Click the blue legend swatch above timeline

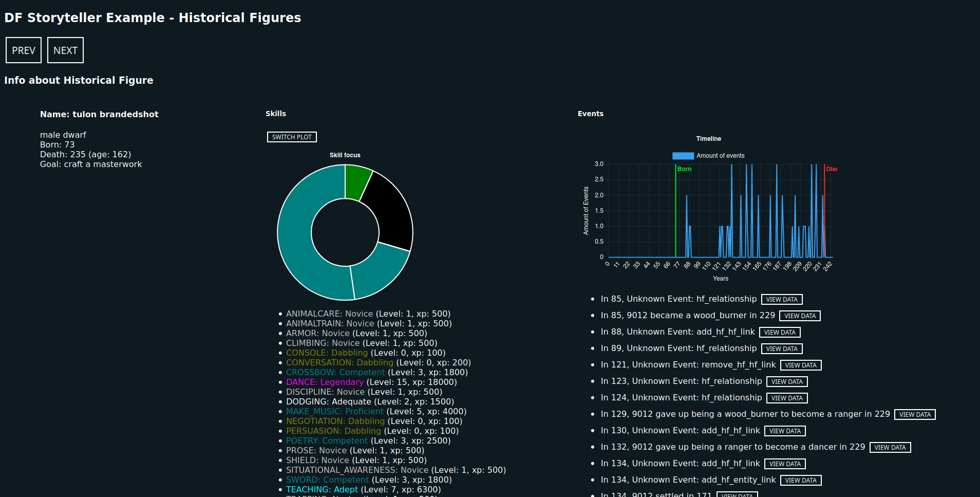pyautogui.click(x=683, y=156)
